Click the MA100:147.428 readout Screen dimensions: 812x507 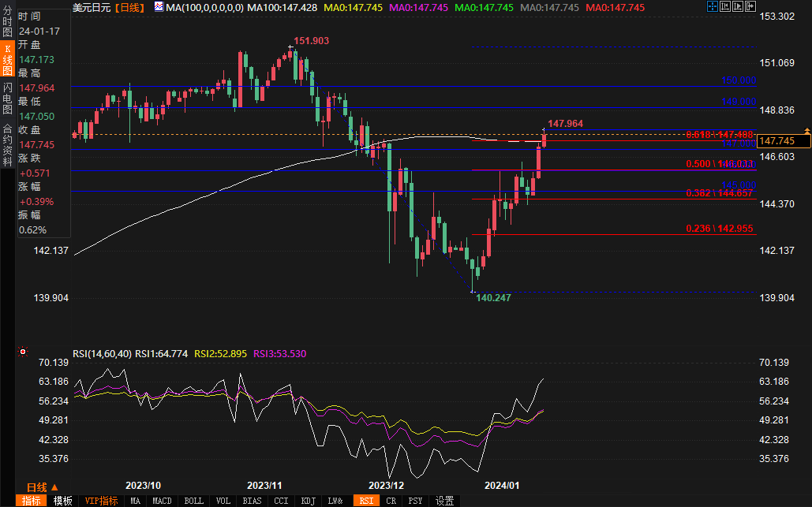click(283, 8)
